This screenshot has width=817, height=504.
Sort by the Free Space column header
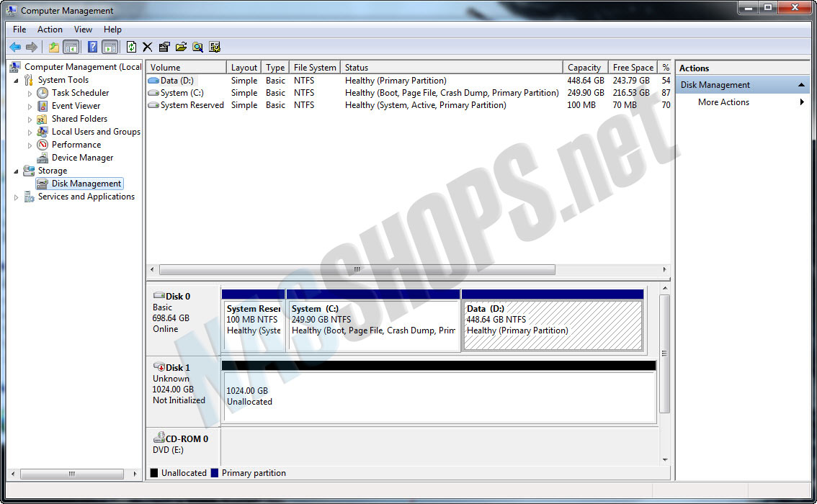pyautogui.click(x=633, y=68)
